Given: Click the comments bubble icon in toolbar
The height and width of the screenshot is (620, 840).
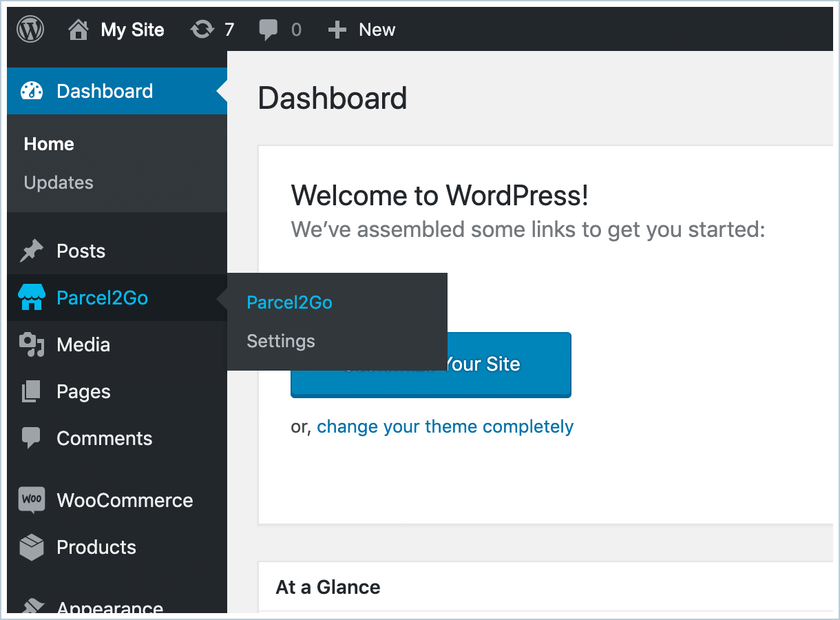Looking at the screenshot, I should [269, 30].
